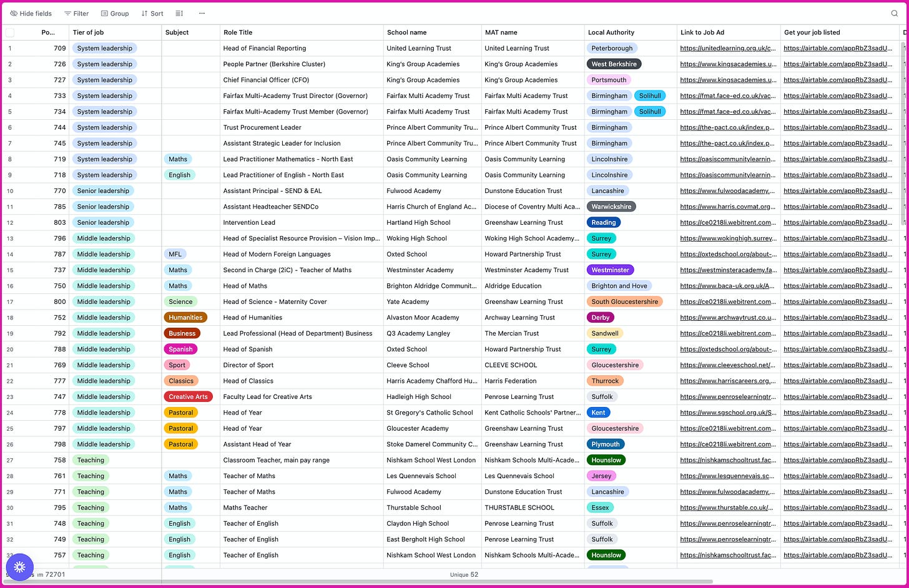Click the Business subject tag
This screenshot has width=909, height=588.
182,333
